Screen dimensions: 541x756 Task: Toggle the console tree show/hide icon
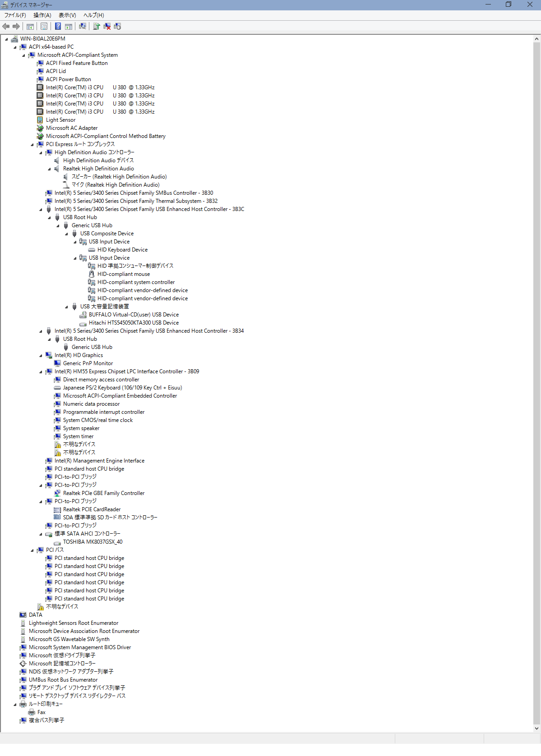[x=30, y=27]
